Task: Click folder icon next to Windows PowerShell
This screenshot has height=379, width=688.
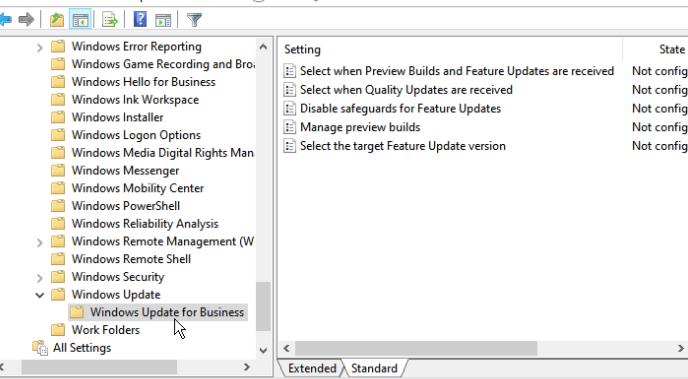Action: click(x=58, y=206)
